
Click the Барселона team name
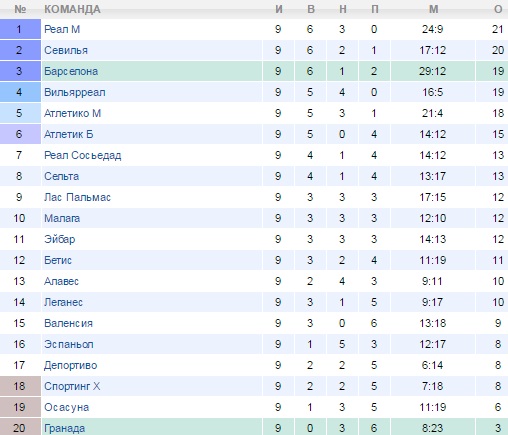(71, 71)
